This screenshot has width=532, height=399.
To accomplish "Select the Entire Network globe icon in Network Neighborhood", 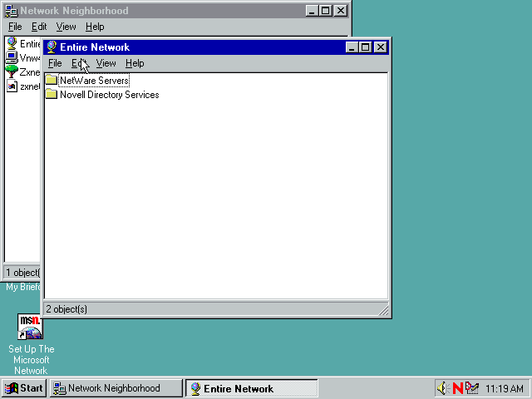I will (x=12, y=43).
